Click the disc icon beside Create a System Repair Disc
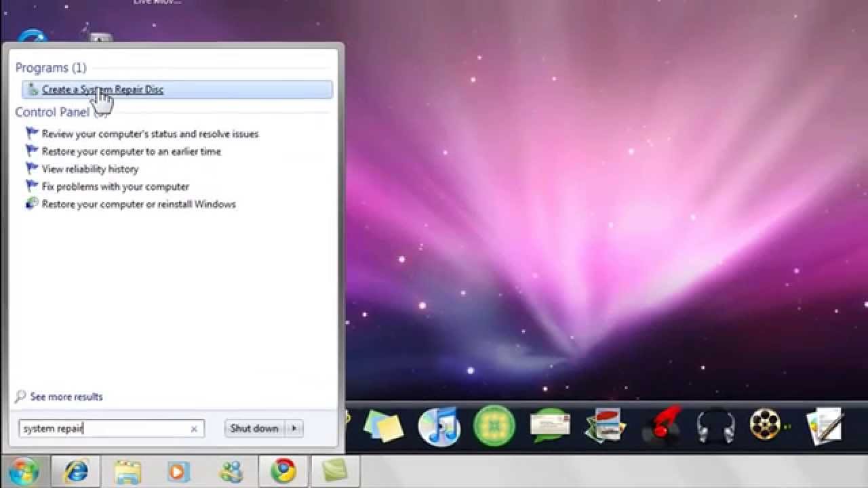This screenshot has height=488, width=868. click(x=33, y=89)
